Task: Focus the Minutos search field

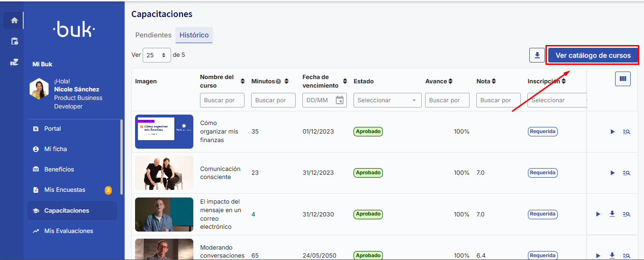Action: (x=273, y=100)
